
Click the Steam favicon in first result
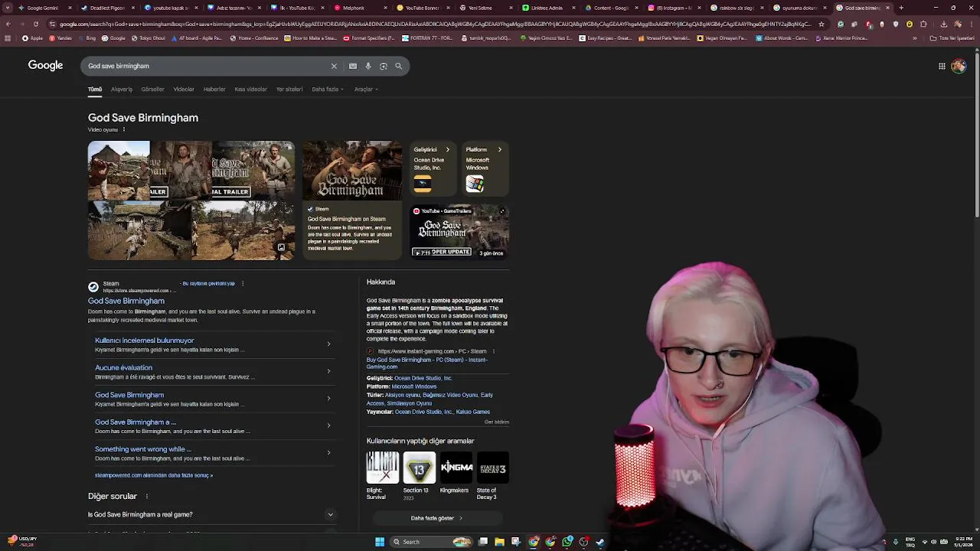93,287
